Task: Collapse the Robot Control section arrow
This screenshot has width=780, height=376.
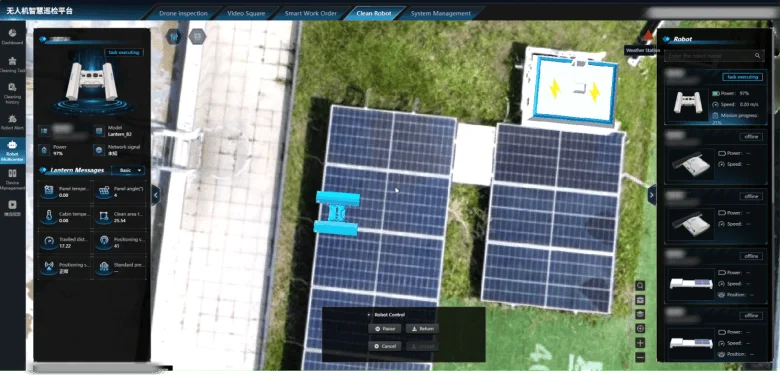Action: pos(369,315)
